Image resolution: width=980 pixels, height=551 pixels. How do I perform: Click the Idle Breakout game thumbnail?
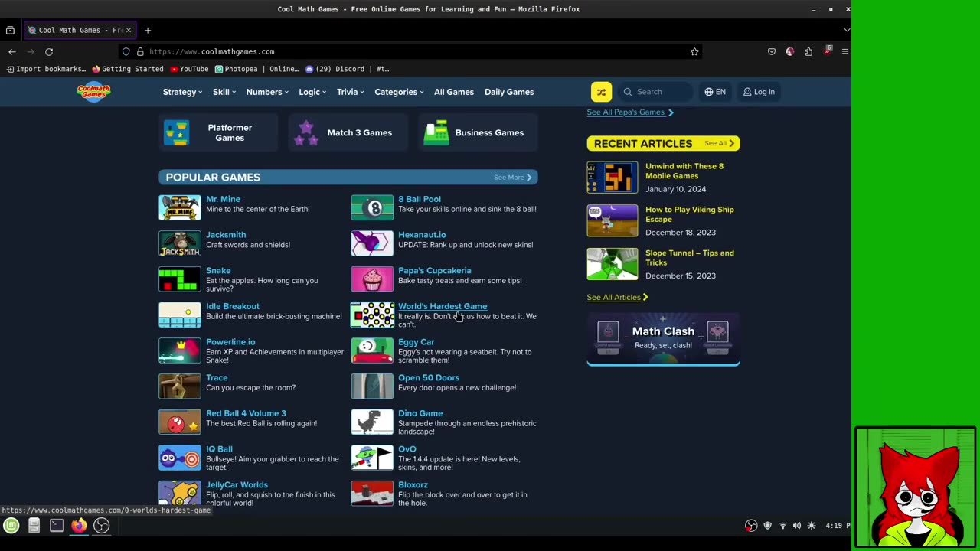click(180, 315)
